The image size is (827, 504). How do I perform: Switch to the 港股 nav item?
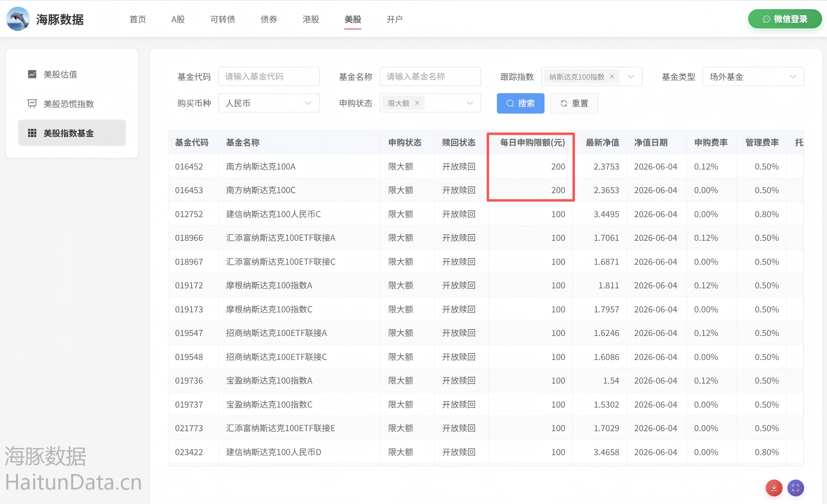(311, 19)
